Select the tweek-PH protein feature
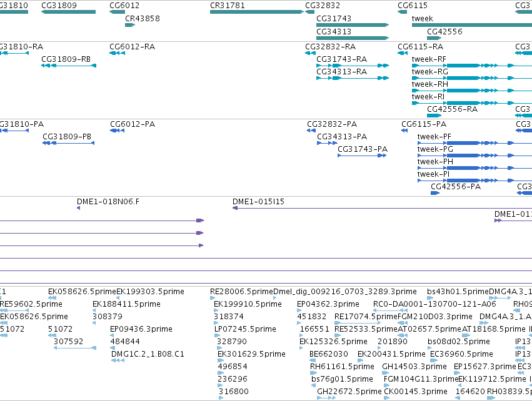Screen dimensions: 532x401 [x=474, y=168]
